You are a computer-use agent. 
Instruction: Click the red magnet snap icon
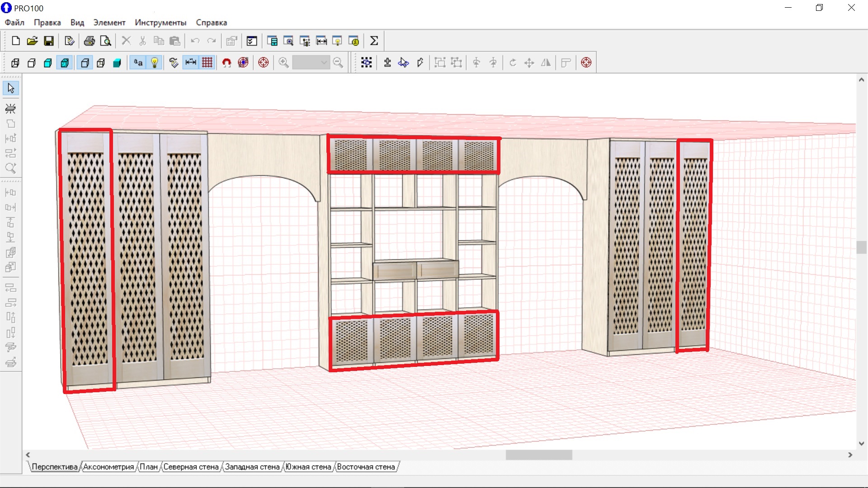226,63
